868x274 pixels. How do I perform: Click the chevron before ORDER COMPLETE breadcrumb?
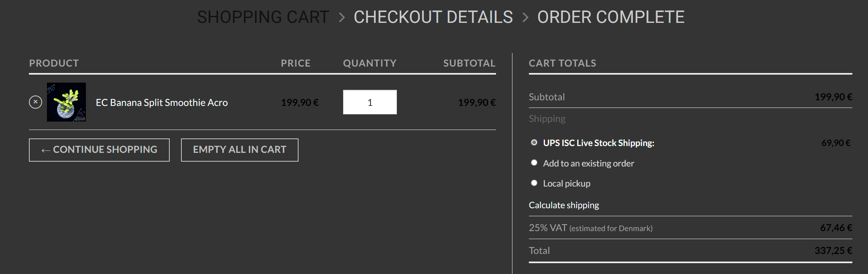point(525,17)
